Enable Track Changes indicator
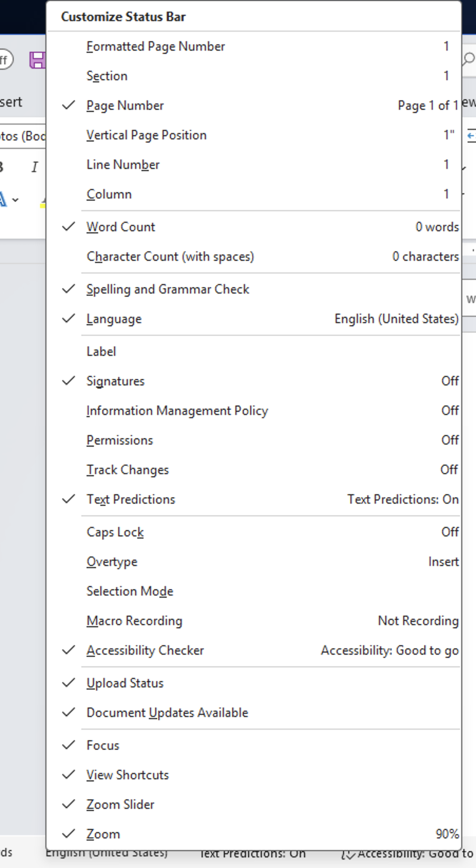The width and height of the screenshot is (476, 868). click(127, 470)
